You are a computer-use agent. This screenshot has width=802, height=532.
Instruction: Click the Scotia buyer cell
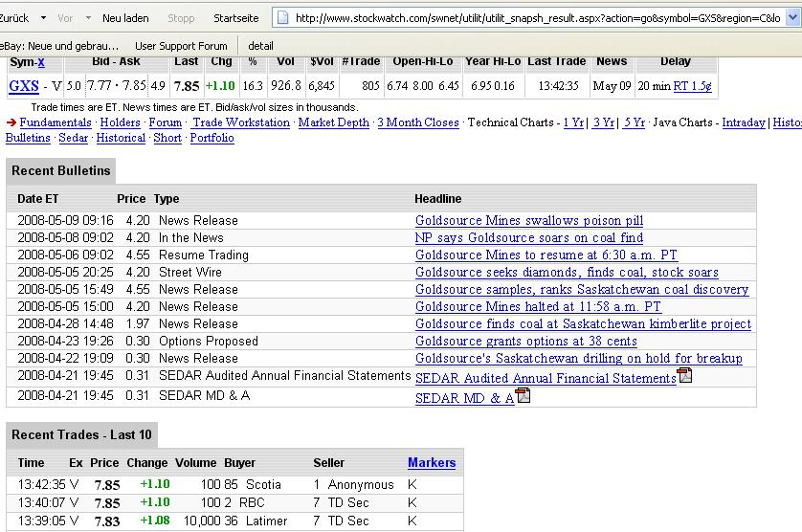pos(263,484)
